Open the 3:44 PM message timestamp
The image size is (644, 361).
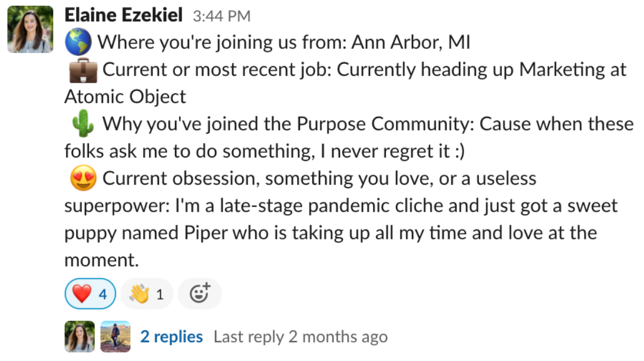coord(222,16)
